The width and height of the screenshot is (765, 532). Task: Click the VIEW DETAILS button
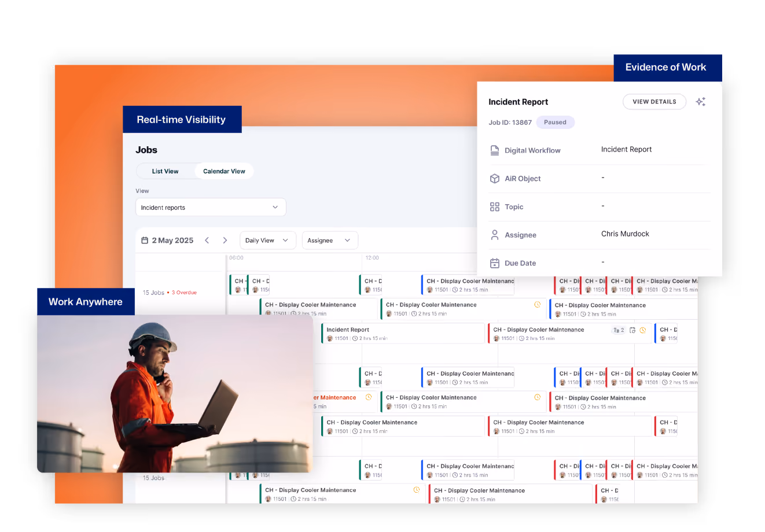click(x=654, y=102)
